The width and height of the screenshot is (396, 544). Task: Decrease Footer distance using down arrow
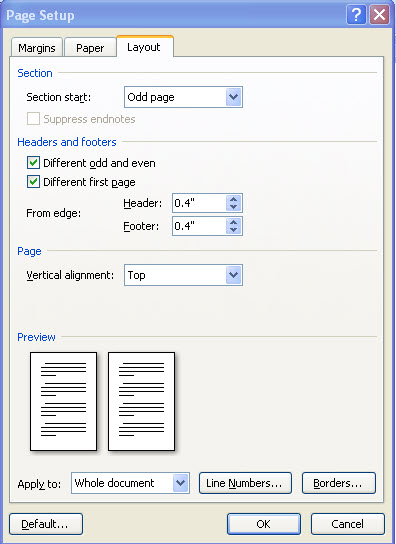(234, 230)
